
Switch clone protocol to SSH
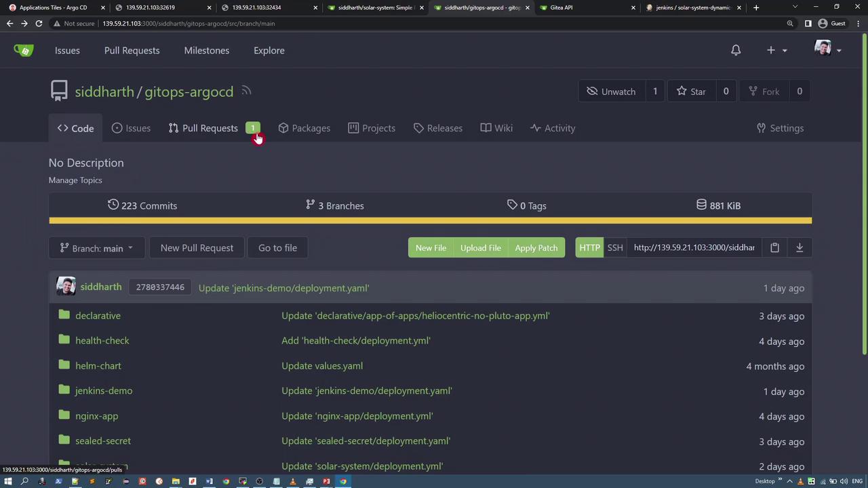pyautogui.click(x=615, y=247)
